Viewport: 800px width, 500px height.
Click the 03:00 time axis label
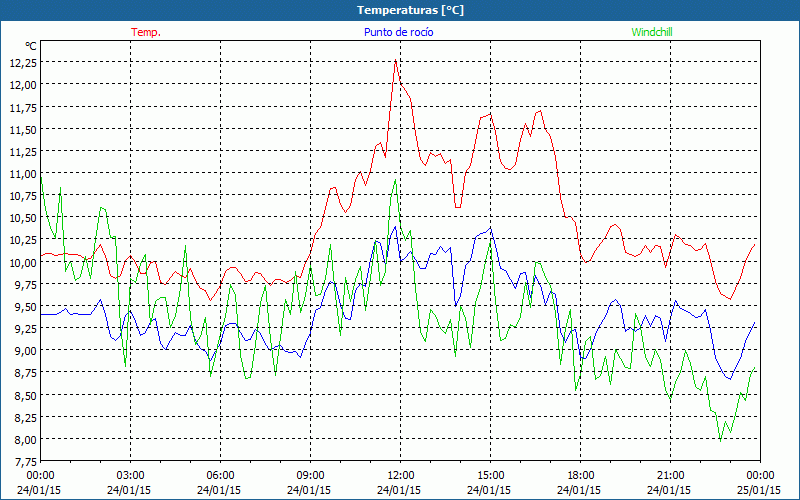click(131, 476)
